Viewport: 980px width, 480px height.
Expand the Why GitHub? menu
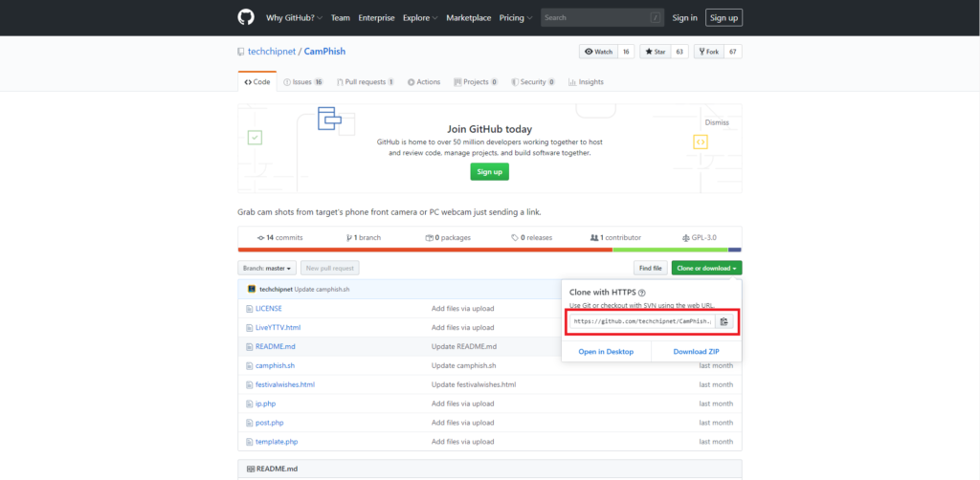pyautogui.click(x=294, y=18)
